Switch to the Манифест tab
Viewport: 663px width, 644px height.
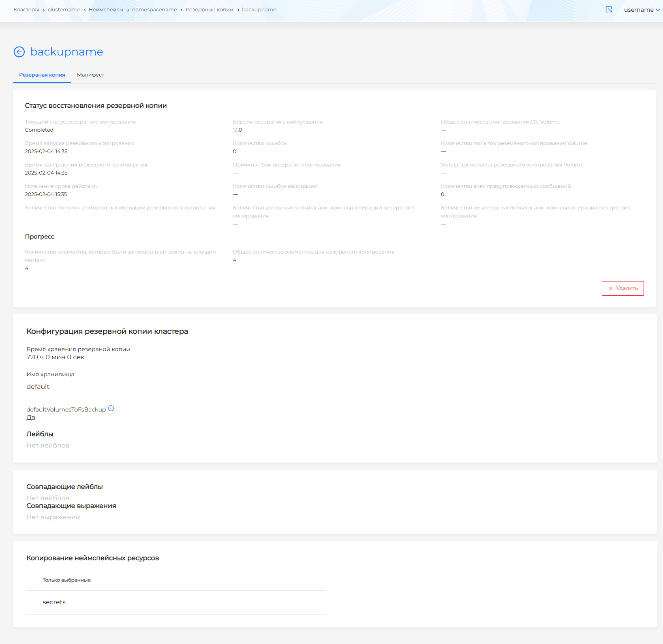coord(90,75)
